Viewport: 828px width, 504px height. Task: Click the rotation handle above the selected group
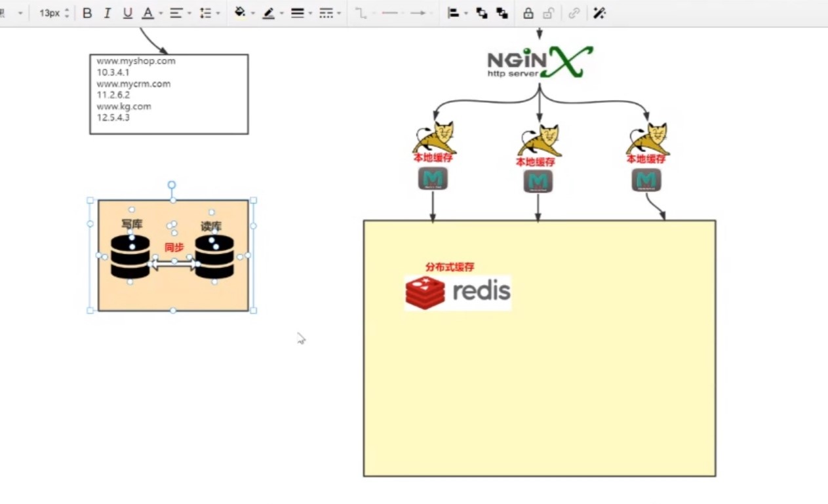click(172, 185)
